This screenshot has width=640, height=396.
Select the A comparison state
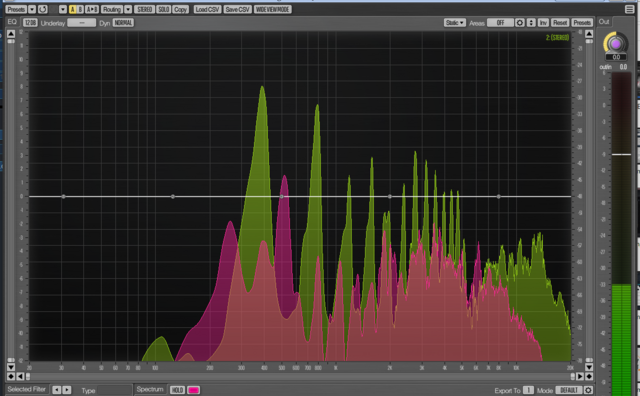(72, 9)
